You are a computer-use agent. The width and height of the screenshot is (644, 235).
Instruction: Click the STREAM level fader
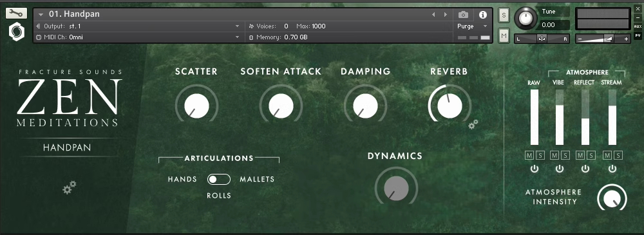(612, 117)
